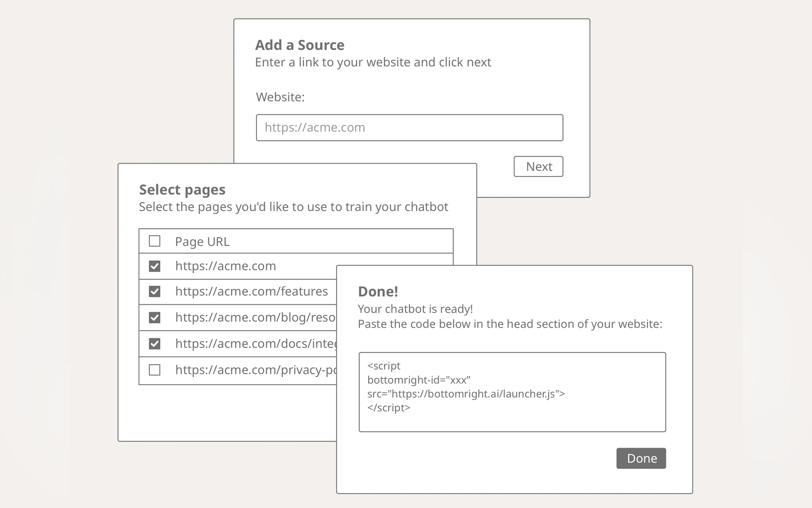Uncheck the acme.com/blog page checkbox

[154, 317]
